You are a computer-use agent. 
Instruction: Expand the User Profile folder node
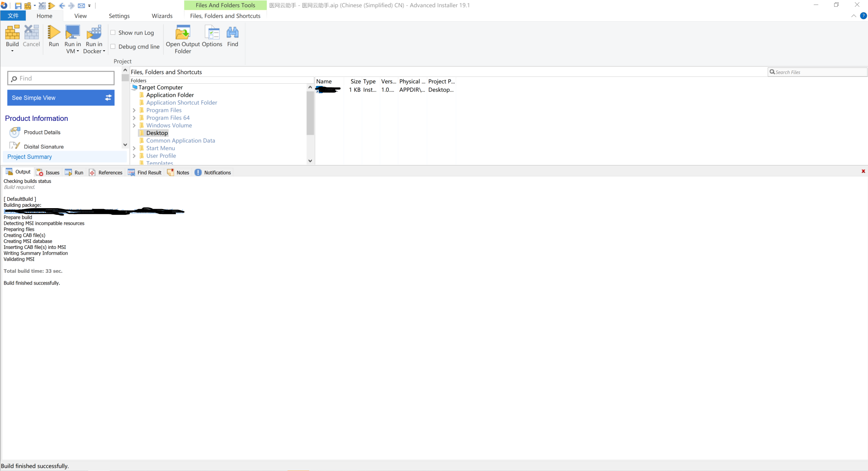[134, 156]
